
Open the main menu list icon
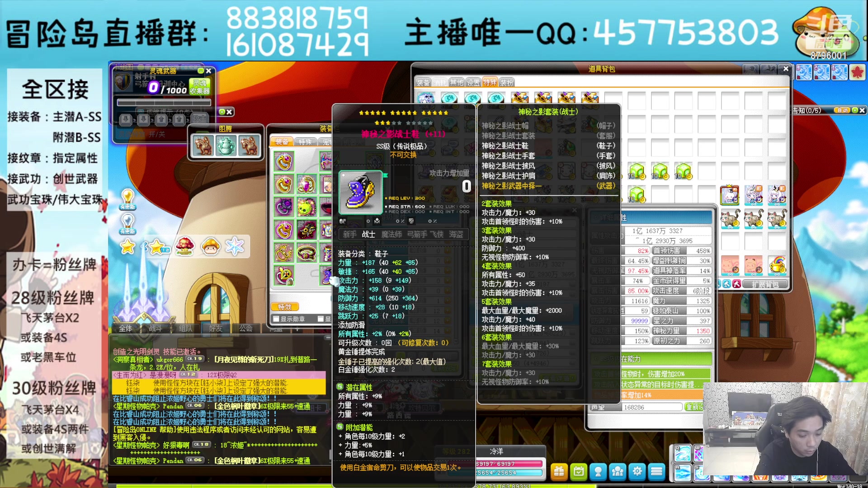point(656,471)
